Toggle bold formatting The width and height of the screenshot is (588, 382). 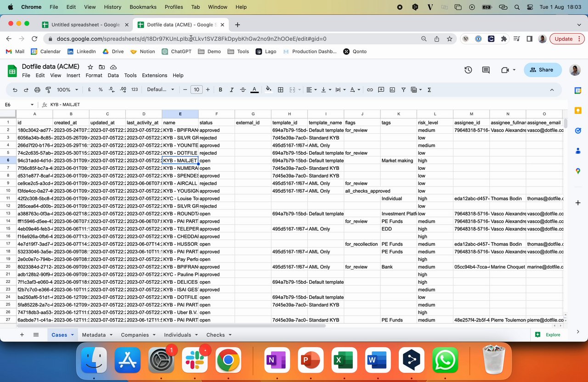point(220,90)
